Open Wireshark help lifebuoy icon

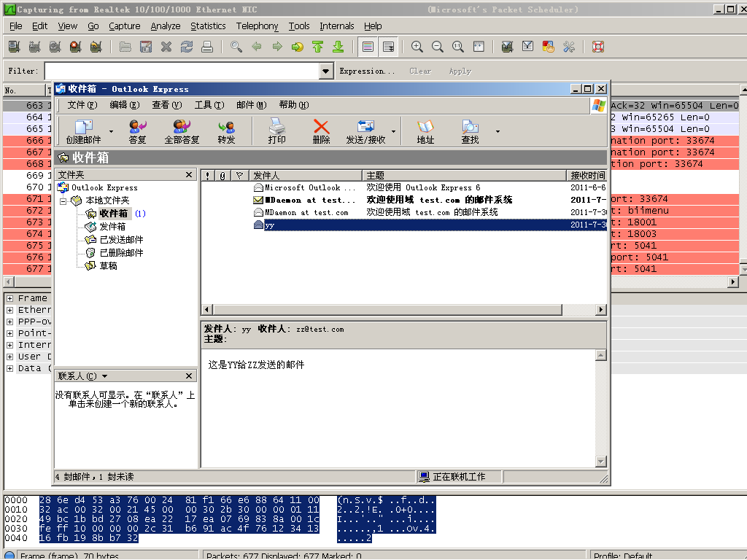pos(598,47)
